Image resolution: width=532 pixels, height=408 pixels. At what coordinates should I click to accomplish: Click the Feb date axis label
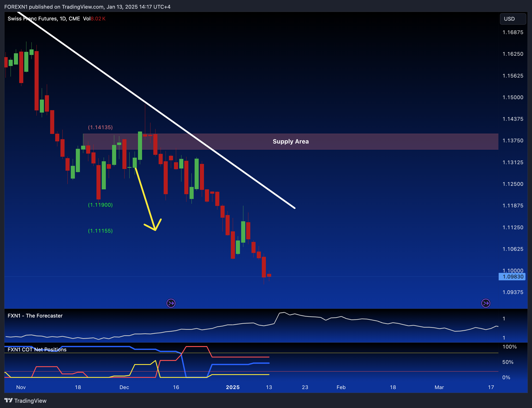[341, 387]
